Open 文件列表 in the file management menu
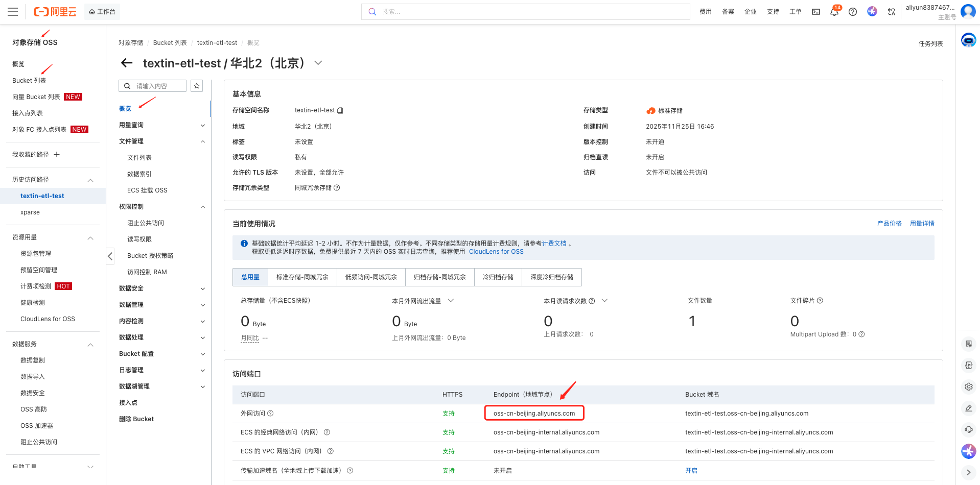Image resolution: width=980 pixels, height=485 pixels. pos(139,158)
